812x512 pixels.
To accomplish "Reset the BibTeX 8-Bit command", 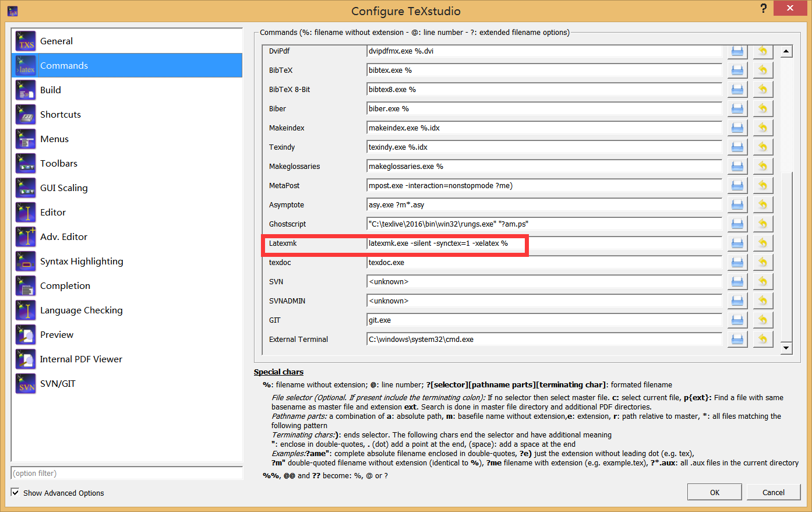I will 762,90.
